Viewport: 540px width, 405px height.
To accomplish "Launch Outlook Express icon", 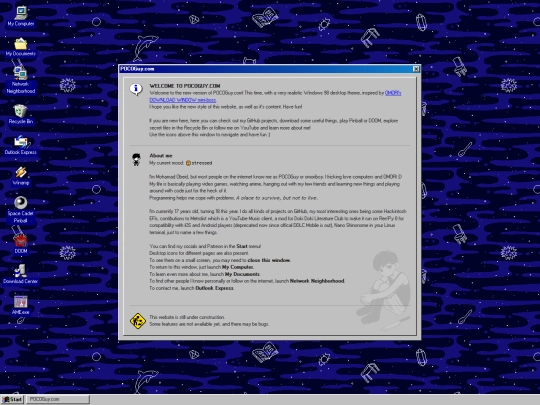I will (x=21, y=145).
